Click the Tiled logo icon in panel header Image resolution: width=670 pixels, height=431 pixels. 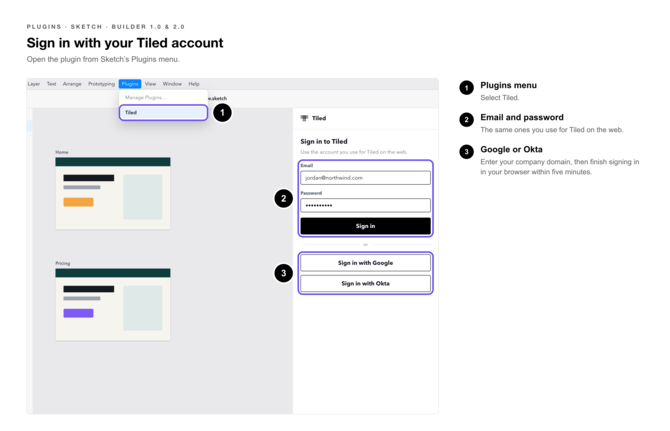(x=304, y=118)
